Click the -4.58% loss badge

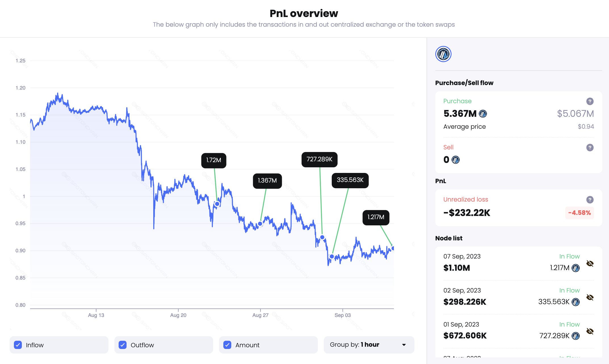(579, 213)
